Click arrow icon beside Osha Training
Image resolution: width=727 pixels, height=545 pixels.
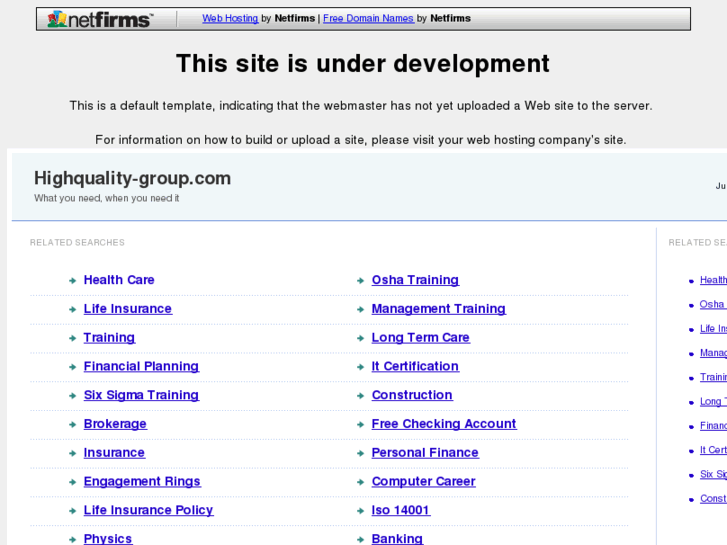point(360,280)
